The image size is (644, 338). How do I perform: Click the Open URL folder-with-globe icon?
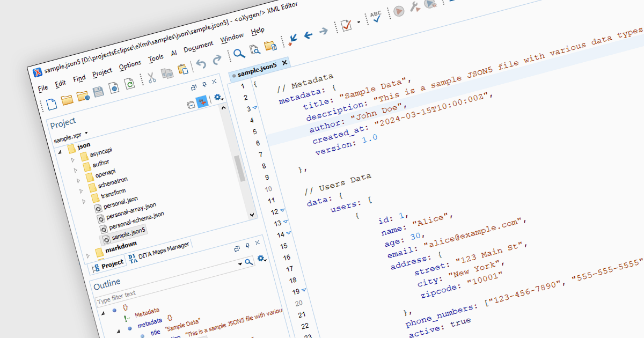[83, 96]
